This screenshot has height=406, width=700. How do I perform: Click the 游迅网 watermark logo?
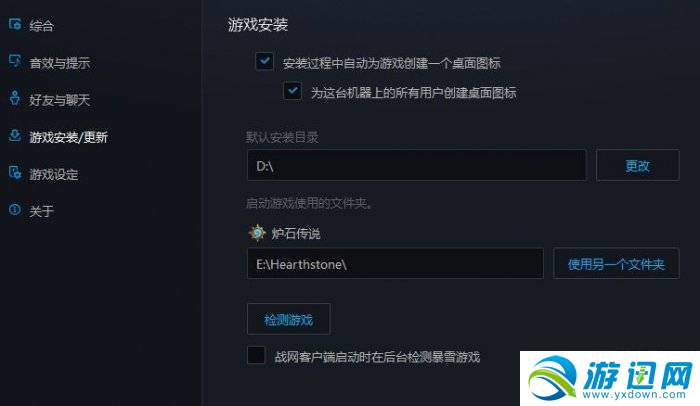[x=610, y=378]
